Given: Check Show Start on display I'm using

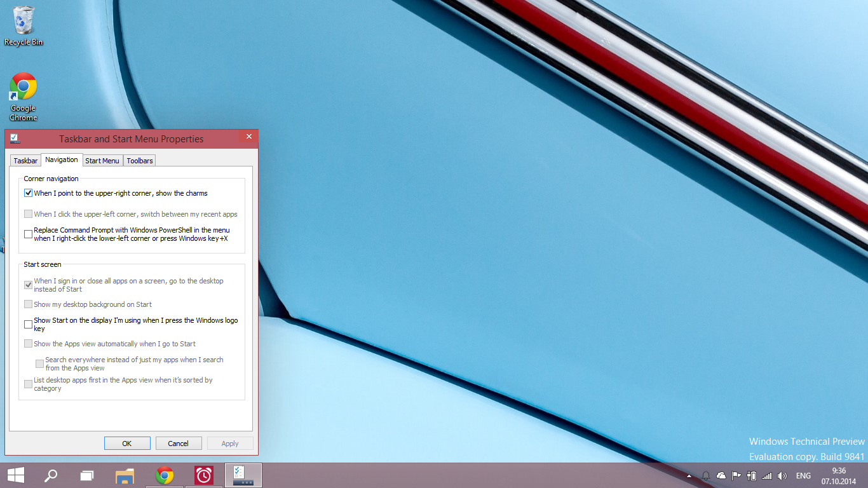Looking at the screenshot, I should [28, 324].
